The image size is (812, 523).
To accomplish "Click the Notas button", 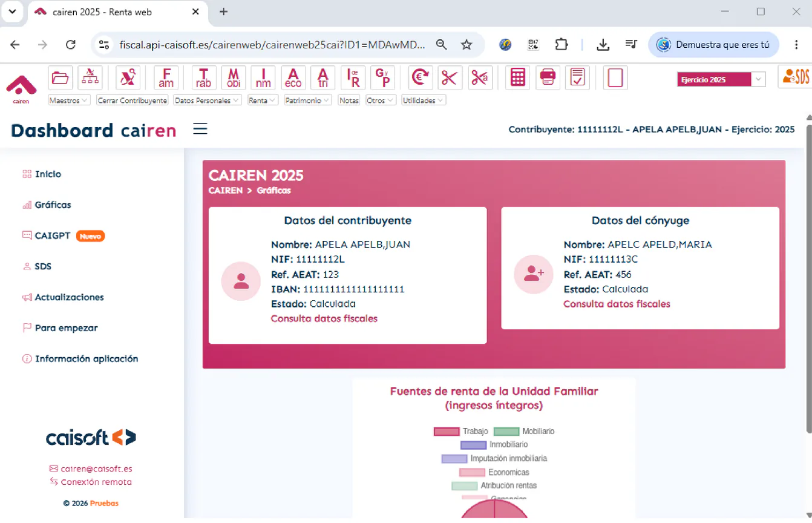I will click(x=349, y=100).
